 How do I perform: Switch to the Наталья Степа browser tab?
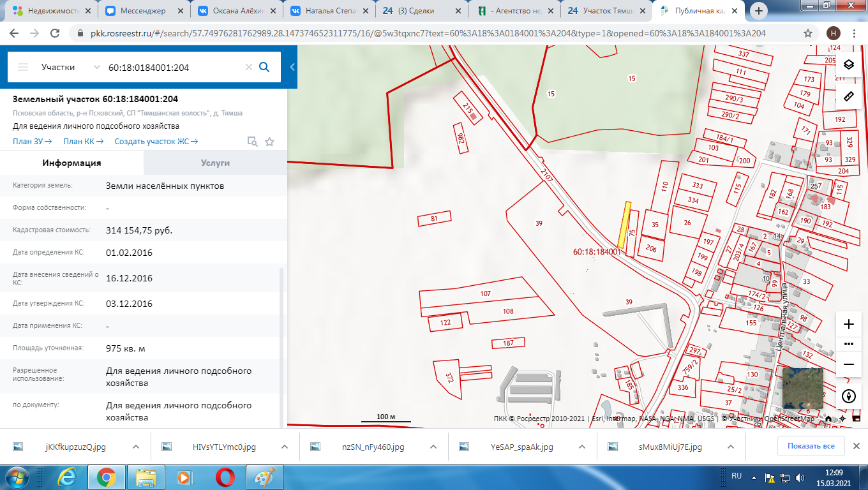point(329,10)
